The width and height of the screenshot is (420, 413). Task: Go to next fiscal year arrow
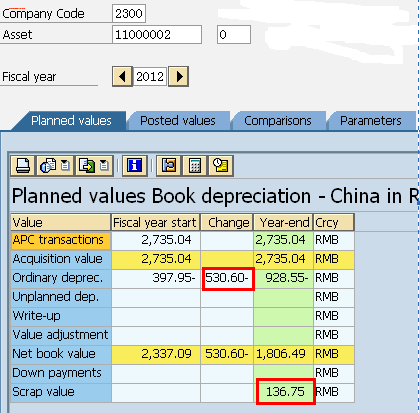coord(179,76)
